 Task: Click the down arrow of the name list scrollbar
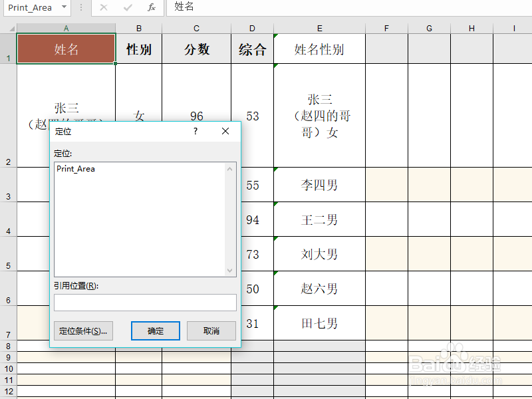(x=230, y=271)
